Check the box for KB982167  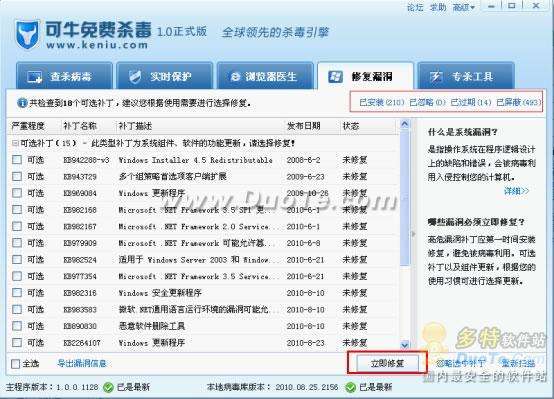point(17,226)
